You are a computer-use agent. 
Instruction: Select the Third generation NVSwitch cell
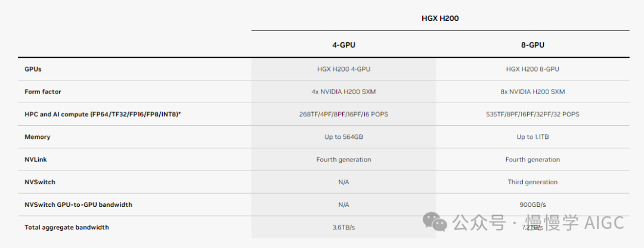pos(532,182)
